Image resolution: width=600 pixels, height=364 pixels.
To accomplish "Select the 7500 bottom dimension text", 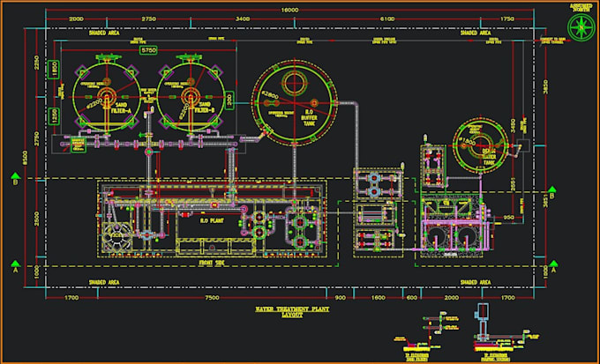I will pyautogui.click(x=212, y=298).
